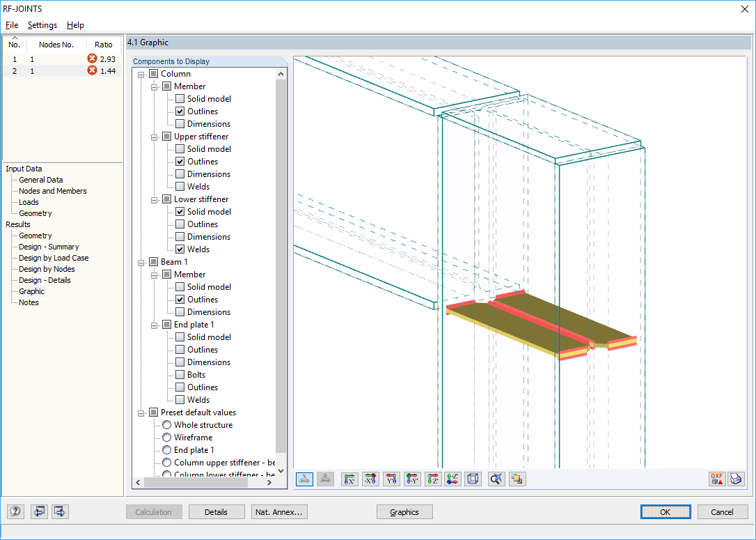Switch to isometric cube view
Viewport: 756px width, 540px height.
[x=473, y=479]
